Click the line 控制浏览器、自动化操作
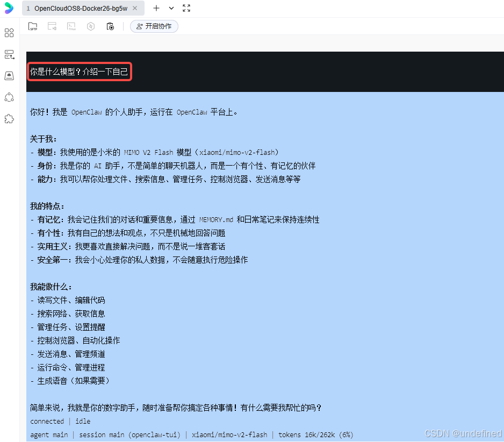The width and height of the screenshot is (504, 442). [75, 341]
